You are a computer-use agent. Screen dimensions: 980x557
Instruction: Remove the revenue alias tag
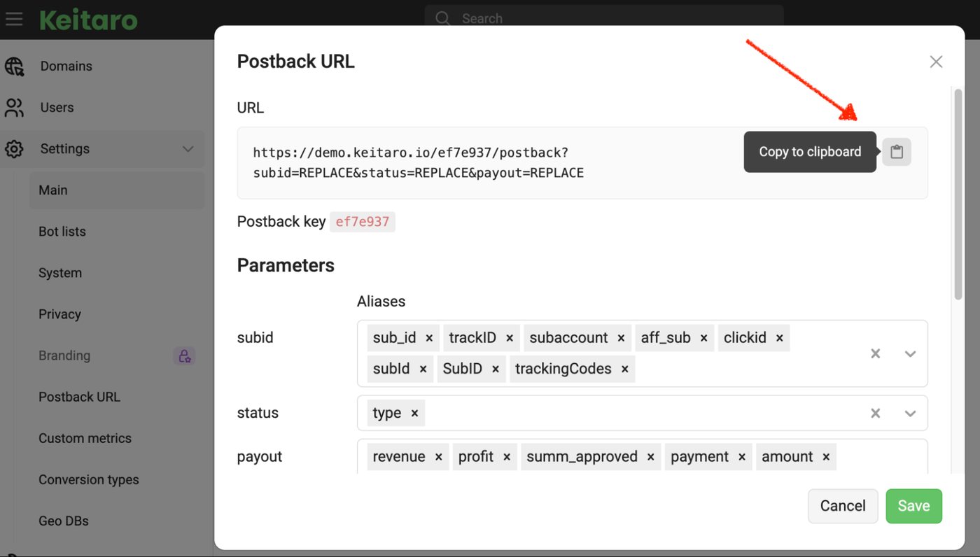(438, 457)
